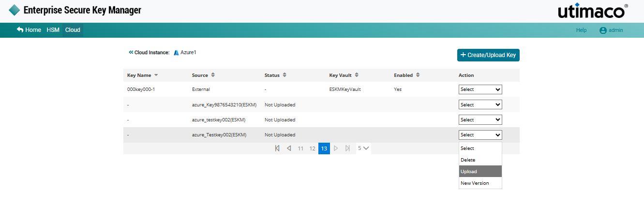The width and height of the screenshot is (644, 222).
Task: Sort the Key Vault column using its arrows
Action: [357, 75]
